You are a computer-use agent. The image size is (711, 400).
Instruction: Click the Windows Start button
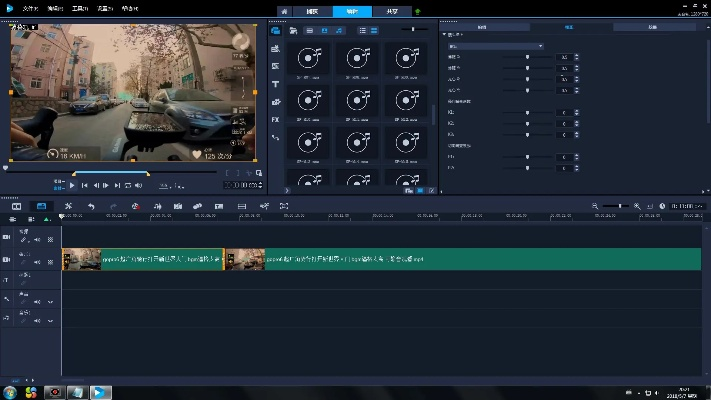click(x=11, y=391)
